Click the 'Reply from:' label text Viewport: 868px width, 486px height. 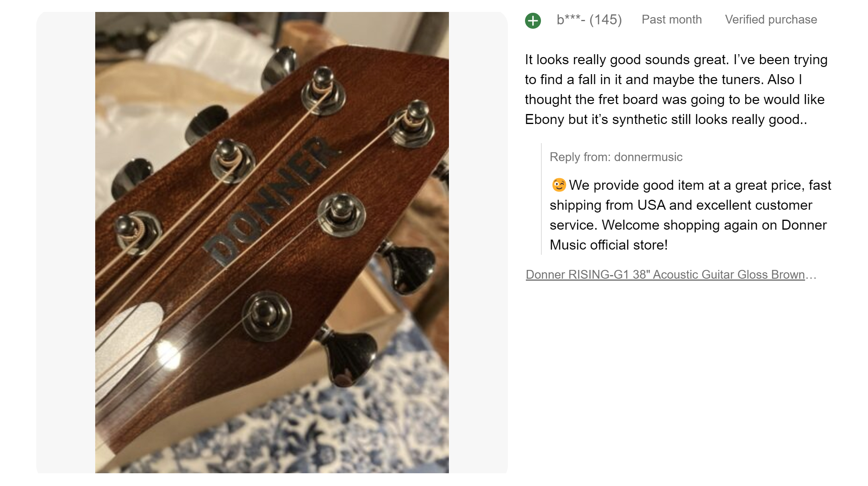click(x=580, y=157)
